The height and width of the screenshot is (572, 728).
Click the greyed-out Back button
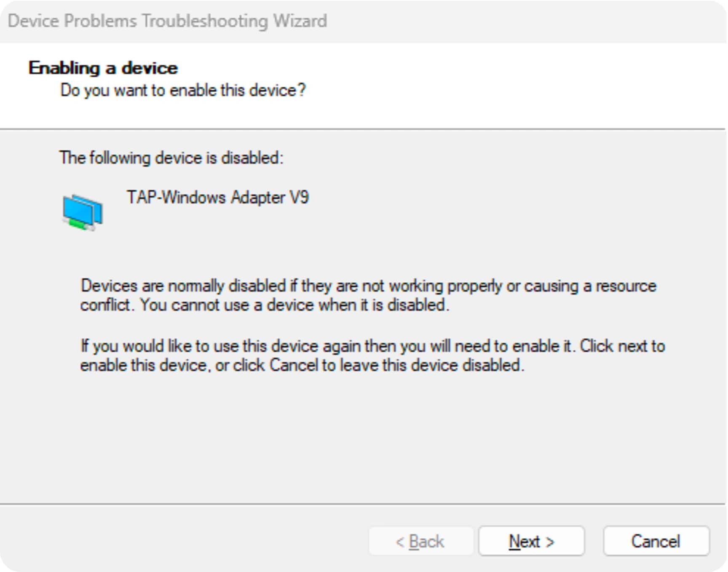(420, 541)
